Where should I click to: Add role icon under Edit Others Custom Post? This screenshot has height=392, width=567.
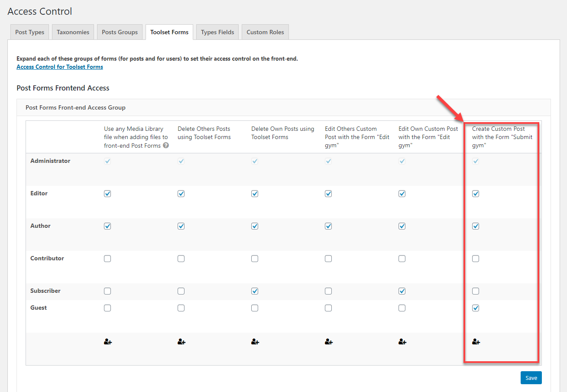pyautogui.click(x=328, y=342)
